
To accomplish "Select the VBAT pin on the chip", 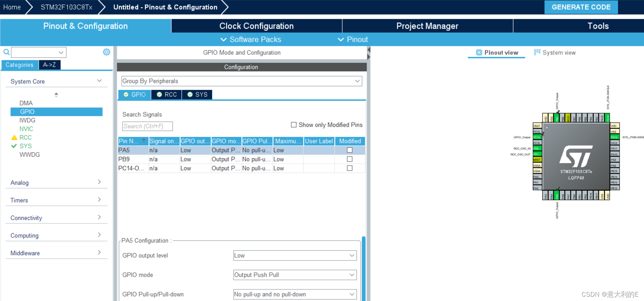I will [537, 126].
